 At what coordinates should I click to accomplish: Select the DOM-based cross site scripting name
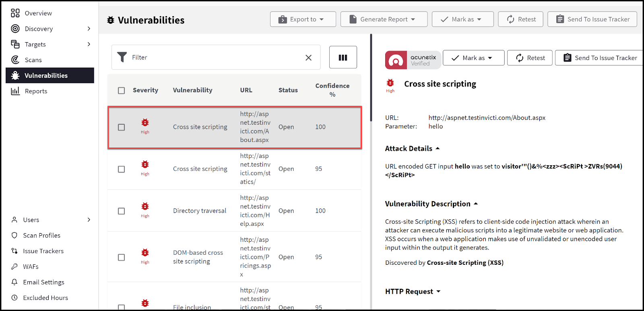(x=198, y=257)
